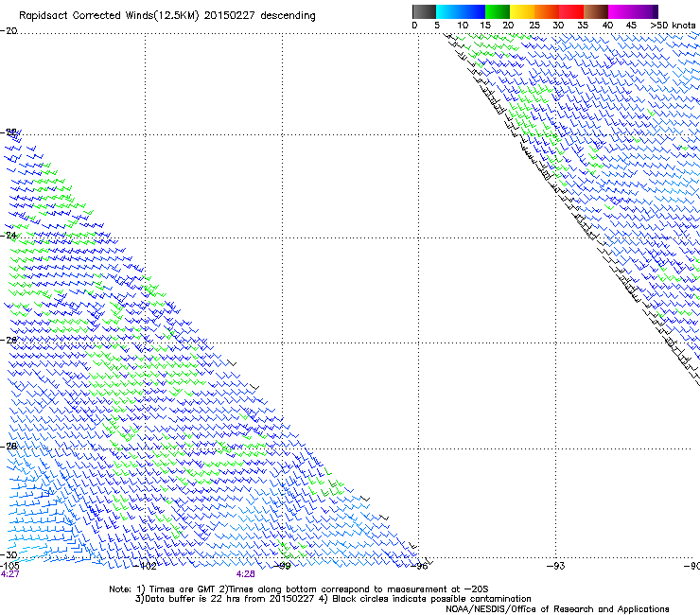
Task: Click the green 15-20 knots legend color
Action: 498,11
